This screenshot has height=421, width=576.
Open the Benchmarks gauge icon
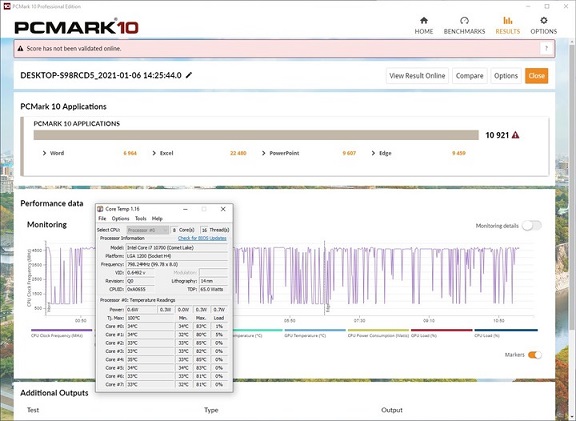click(x=464, y=20)
